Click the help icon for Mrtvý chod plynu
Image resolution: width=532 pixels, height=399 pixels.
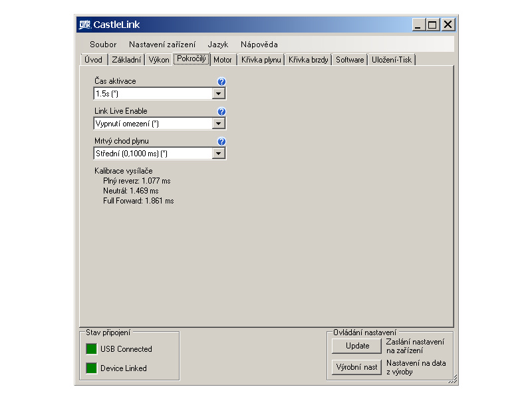[x=221, y=142]
